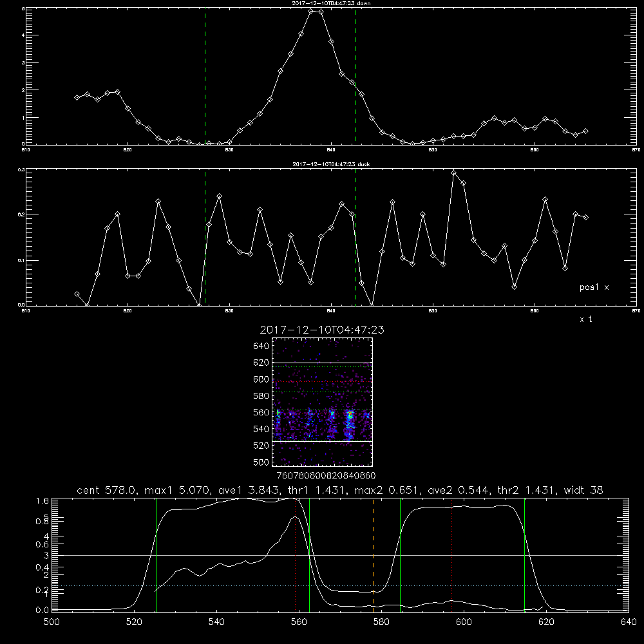Viewport: 644px width, 644px height.
Task: Click the left green dashed line in dawn plot
Action: tap(205, 76)
